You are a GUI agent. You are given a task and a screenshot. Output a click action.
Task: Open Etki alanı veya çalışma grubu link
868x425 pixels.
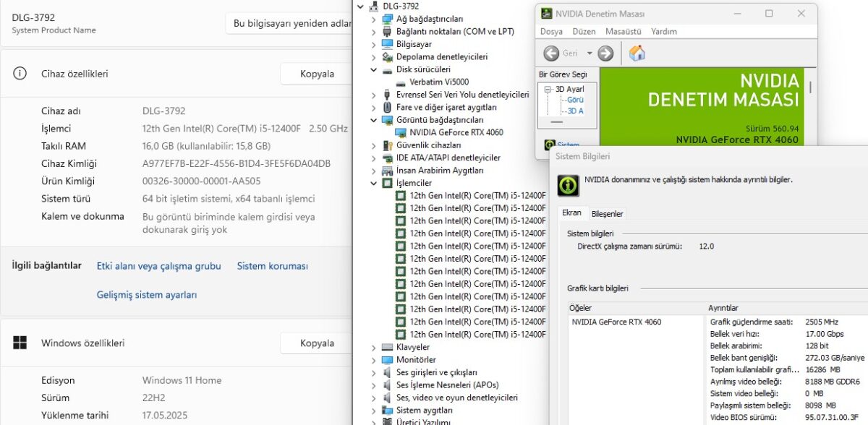tap(159, 266)
